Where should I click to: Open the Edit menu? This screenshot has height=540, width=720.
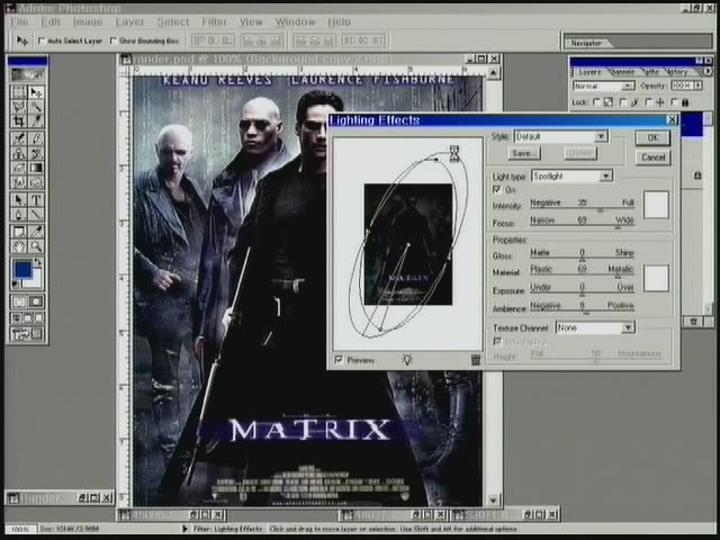tap(51, 22)
